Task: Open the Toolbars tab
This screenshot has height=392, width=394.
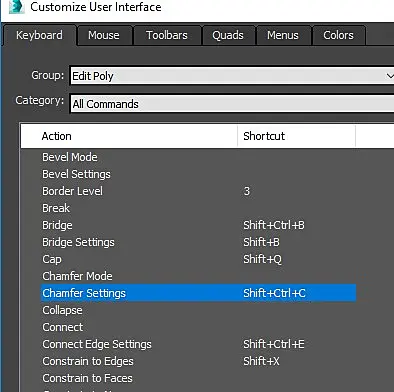Action: click(x=167, y=35)
